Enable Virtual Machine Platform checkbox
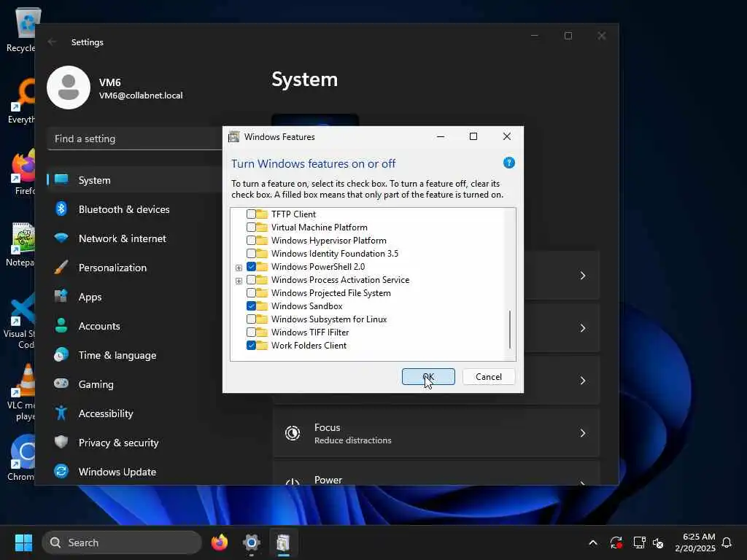This screenshot has width=747, height=560. (251, 227)
